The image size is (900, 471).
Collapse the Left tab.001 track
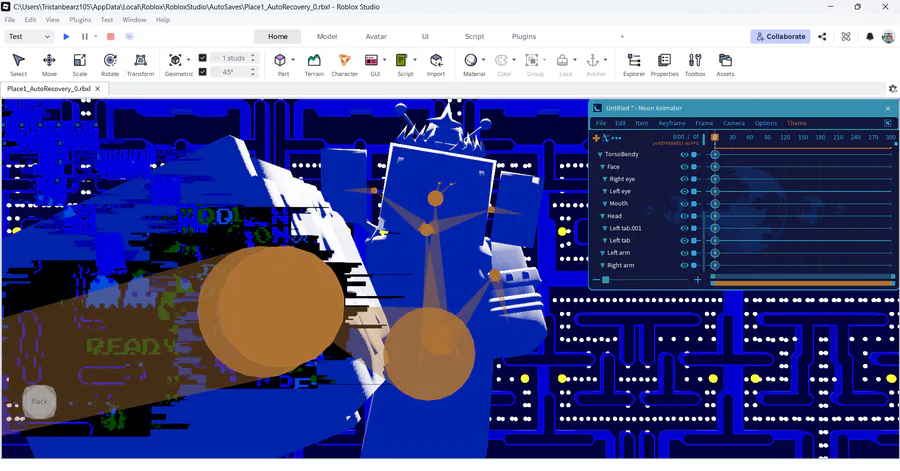click(604, 228)
